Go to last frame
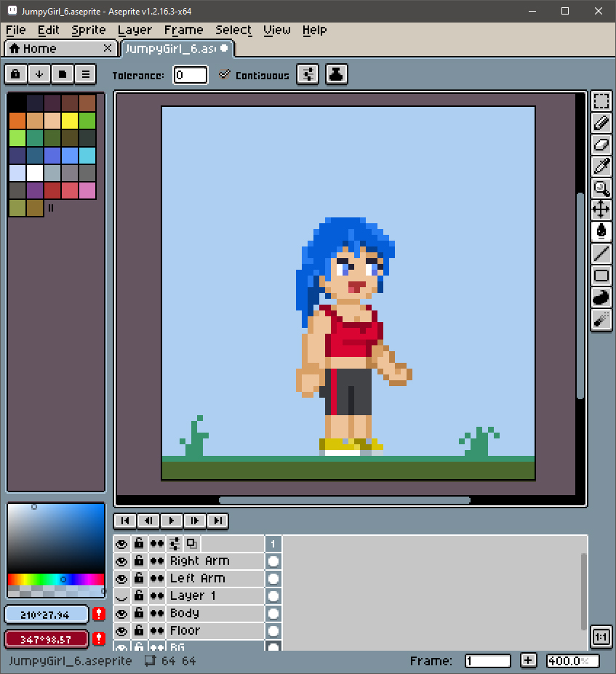 pyautogui.click(x=218, y=521)
